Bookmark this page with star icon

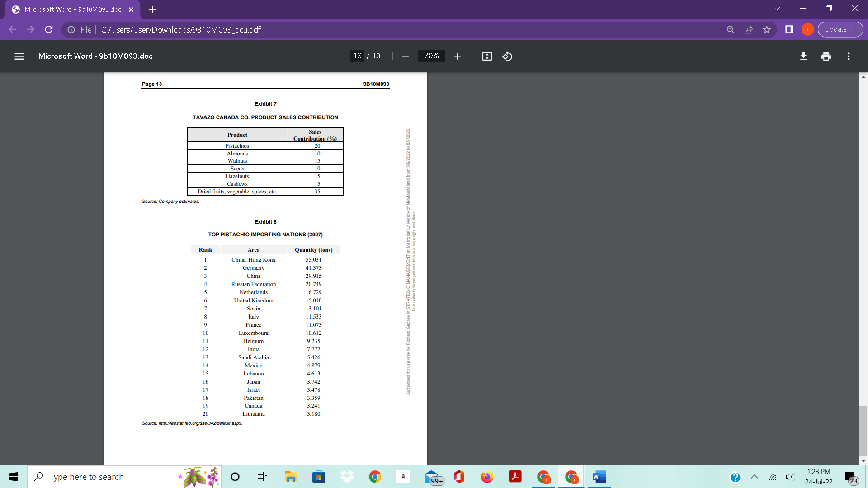[x=767, y=29]
